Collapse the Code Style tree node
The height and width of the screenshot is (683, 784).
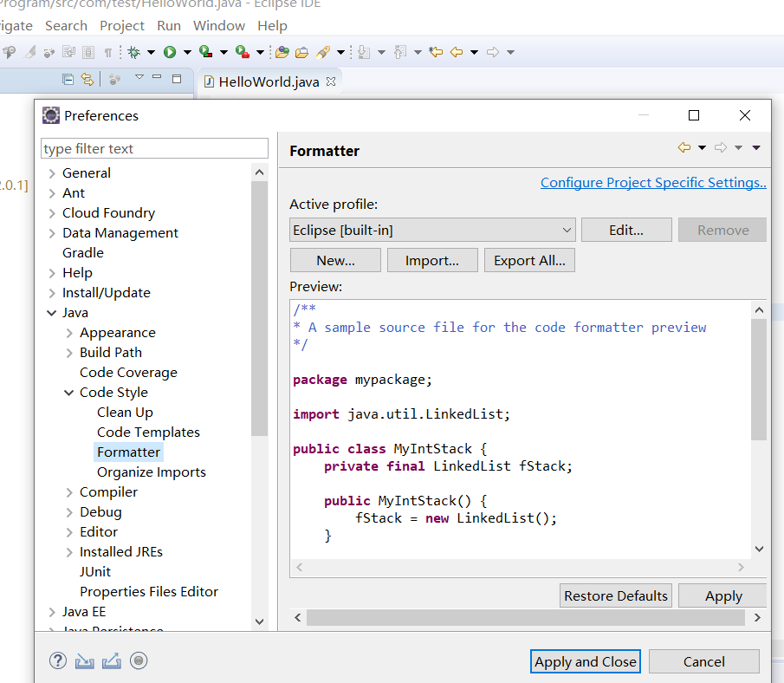click(x=69, y=393)
